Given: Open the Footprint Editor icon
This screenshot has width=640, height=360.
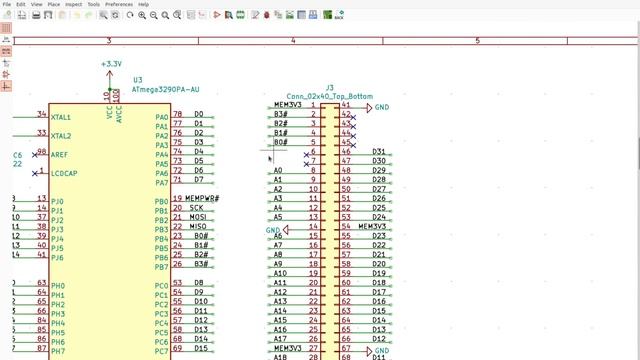Looking at the screenshot, I should tap(240, 15).
